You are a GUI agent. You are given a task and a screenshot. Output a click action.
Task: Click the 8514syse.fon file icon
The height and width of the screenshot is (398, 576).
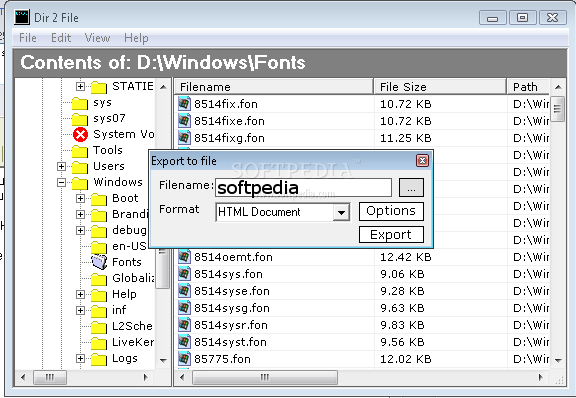184,291
